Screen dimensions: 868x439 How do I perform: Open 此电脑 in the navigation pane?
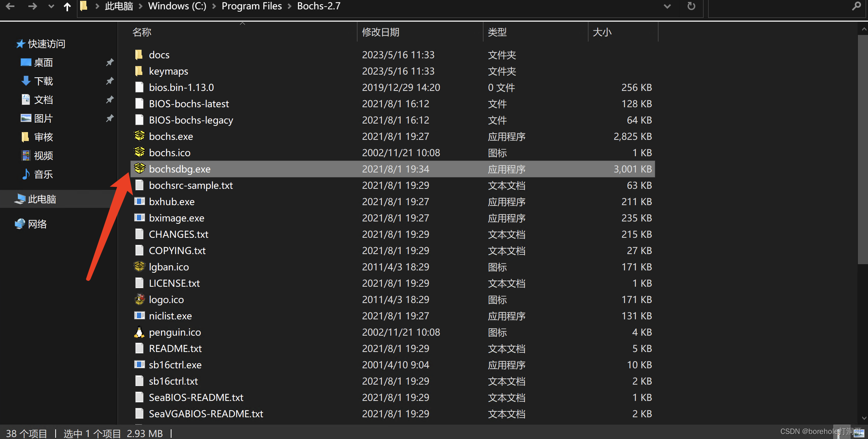click(42, 199)
